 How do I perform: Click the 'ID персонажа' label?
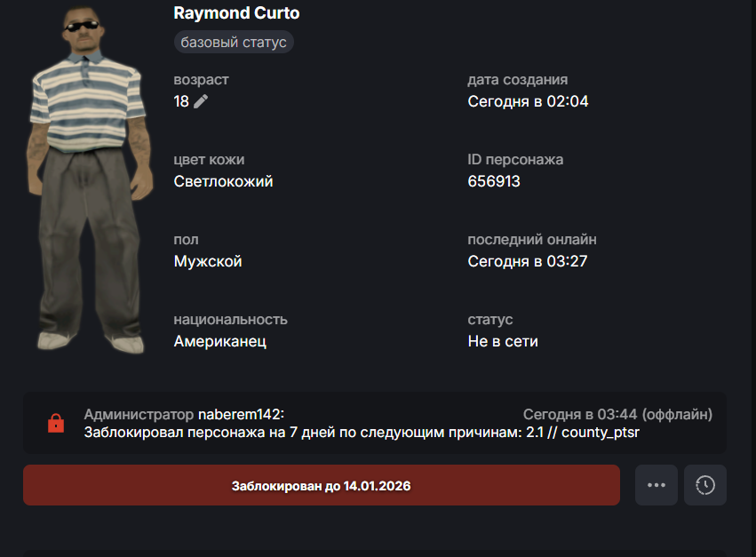tap(515, 160)
